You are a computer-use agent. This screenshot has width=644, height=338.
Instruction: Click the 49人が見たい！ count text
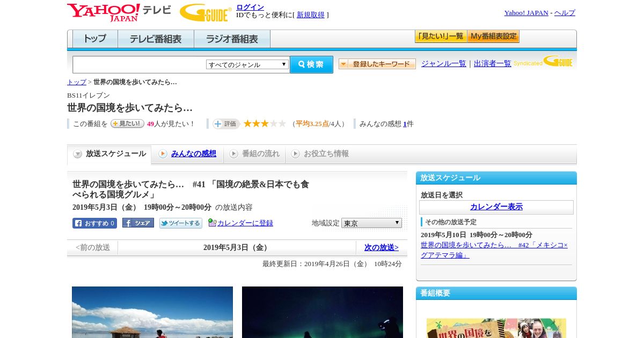171,124
